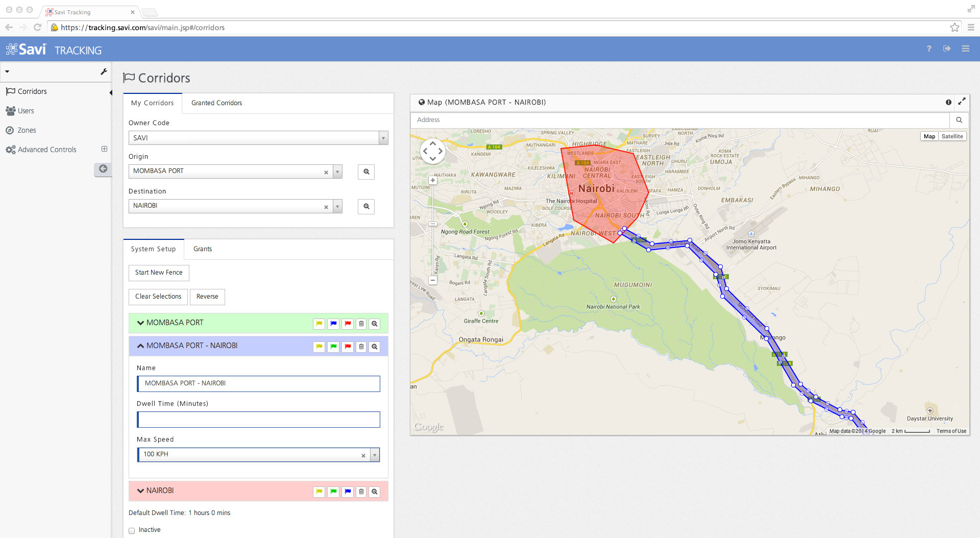980x538 pixels.
Task: Click the green flag in NAIROBI row
Action: coord(333,492)
